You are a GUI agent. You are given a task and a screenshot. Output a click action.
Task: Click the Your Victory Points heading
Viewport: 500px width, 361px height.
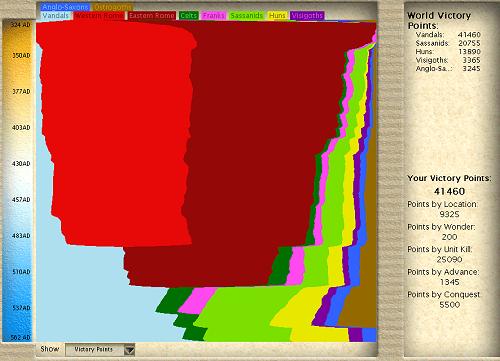[449, 178]
